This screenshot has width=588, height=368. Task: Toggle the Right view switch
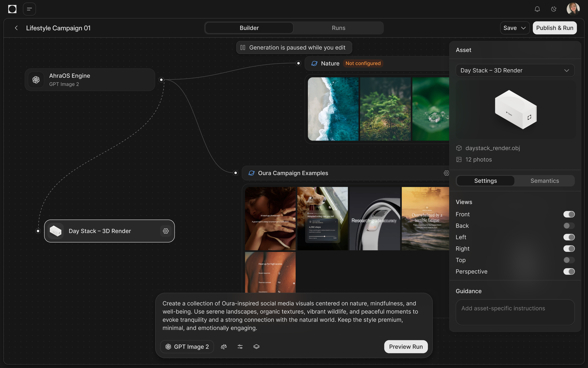pos(569,249)
